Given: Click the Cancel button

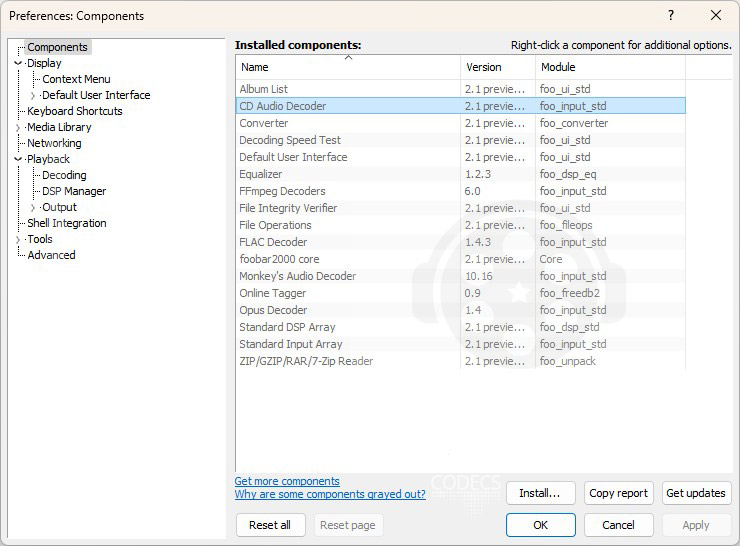Looking at the screenshot, I should (x=618, y=525).
